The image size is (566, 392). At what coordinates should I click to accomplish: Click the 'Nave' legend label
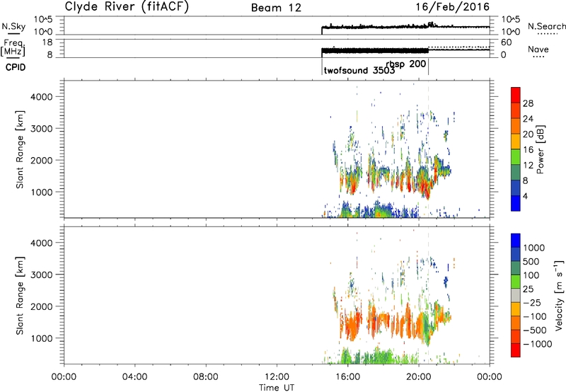pos(538,50)
